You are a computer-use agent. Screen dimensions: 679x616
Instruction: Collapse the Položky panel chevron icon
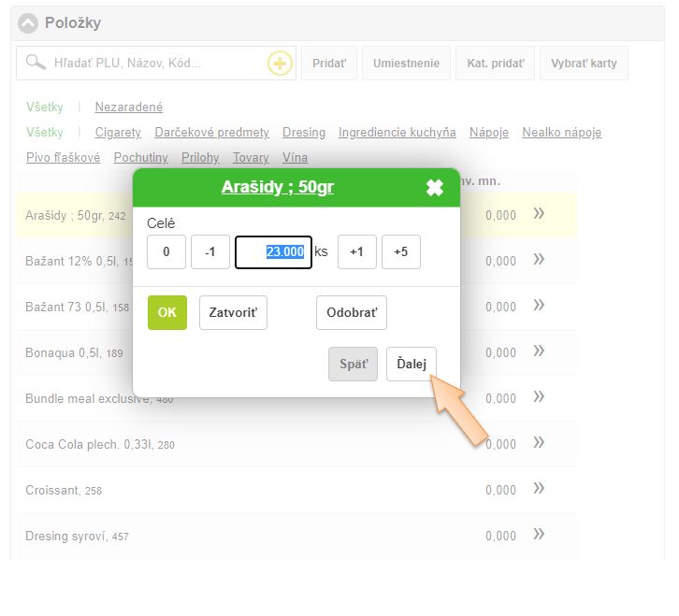pos(28,23)
